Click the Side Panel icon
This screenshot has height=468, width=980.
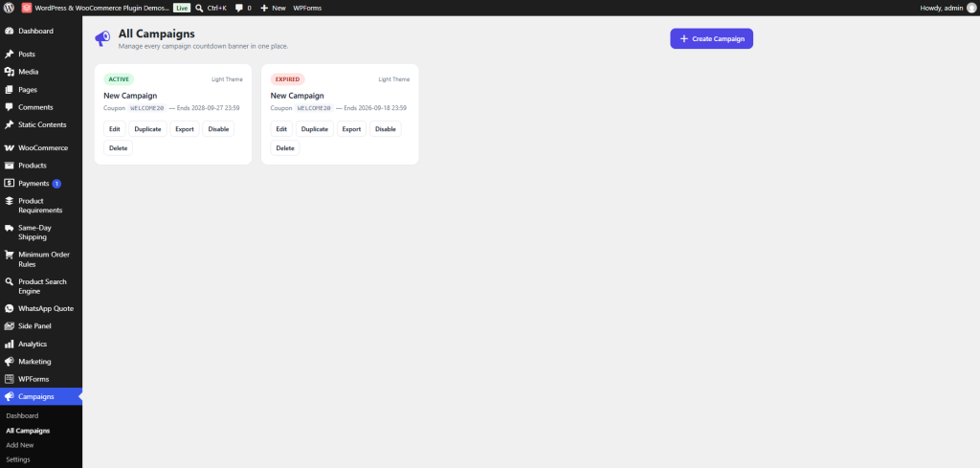point(9,326)
